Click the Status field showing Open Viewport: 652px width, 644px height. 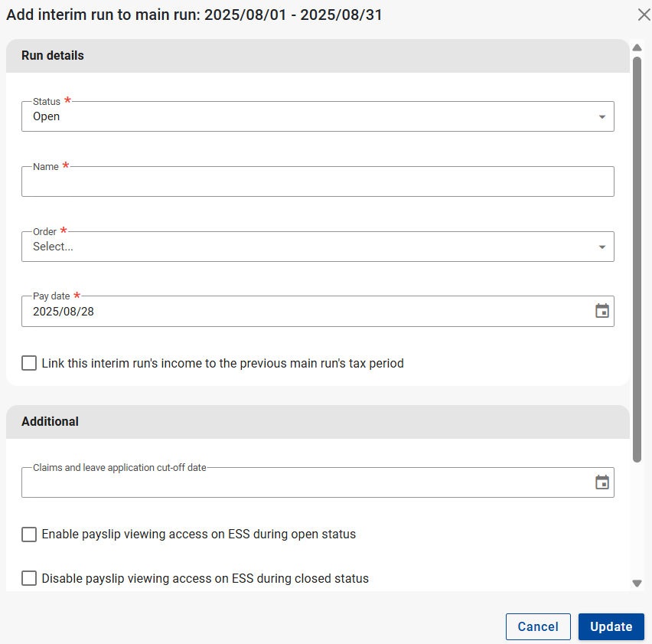pyautogui.click(x=306, y=117)
